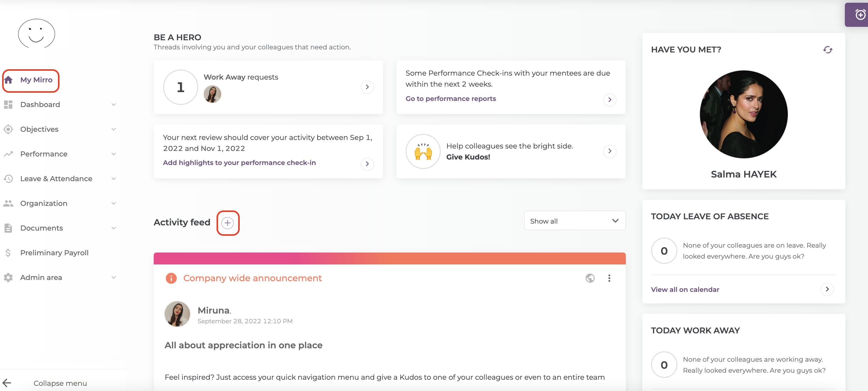Expand the Dashboard menu chevron
The image size is (868, 391).
(113, 105)
